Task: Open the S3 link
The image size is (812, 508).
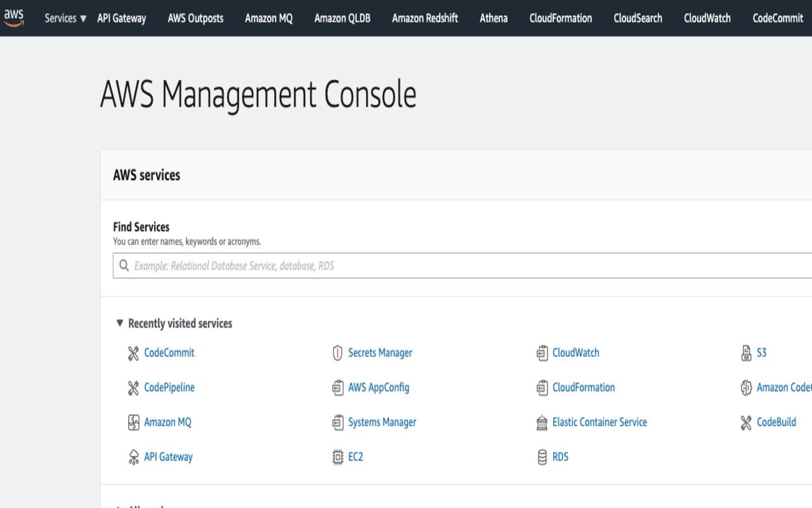Action: (x=761, y=352)
